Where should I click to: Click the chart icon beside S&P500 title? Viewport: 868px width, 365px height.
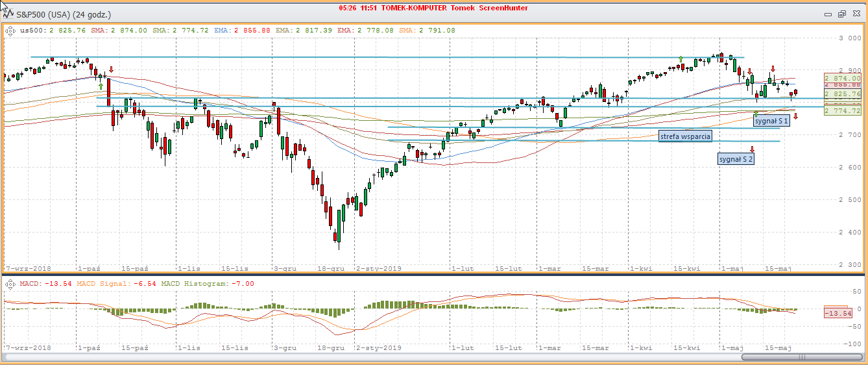[10, 13]
